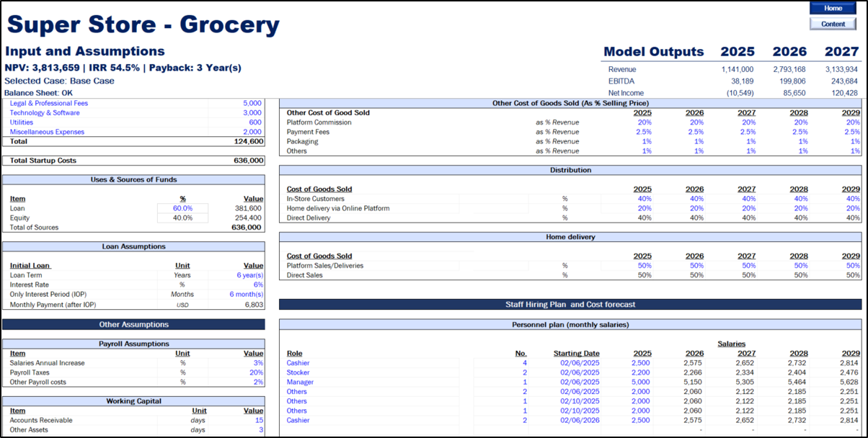This screenshot has height=438, width=868.
Task: Select Salaries Annual Increase 3% value
Action: tap(257, 363)
